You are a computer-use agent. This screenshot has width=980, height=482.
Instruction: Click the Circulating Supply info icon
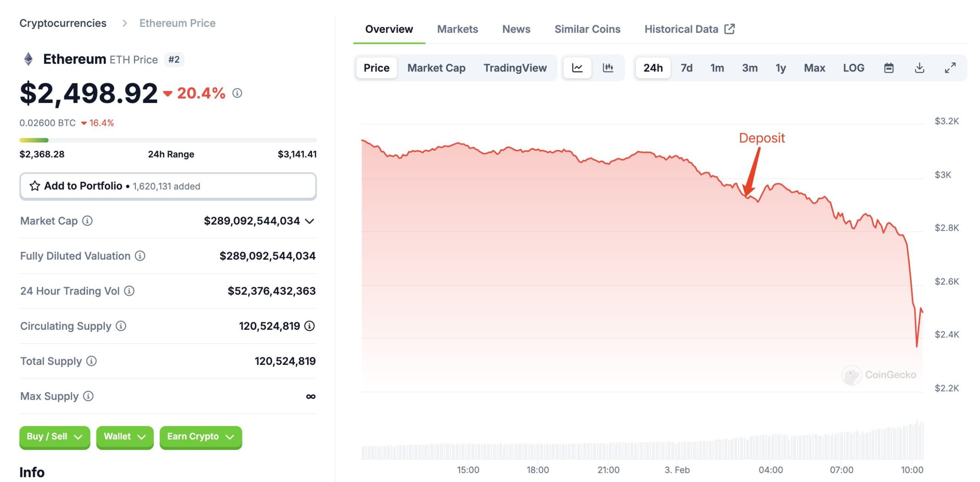pos(121,326)
